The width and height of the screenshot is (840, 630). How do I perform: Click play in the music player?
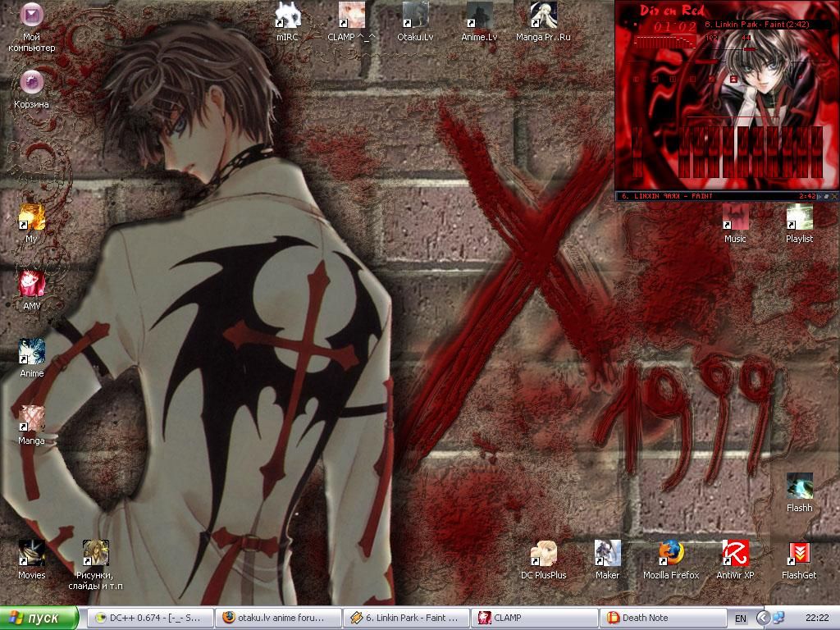pos(655,80)
